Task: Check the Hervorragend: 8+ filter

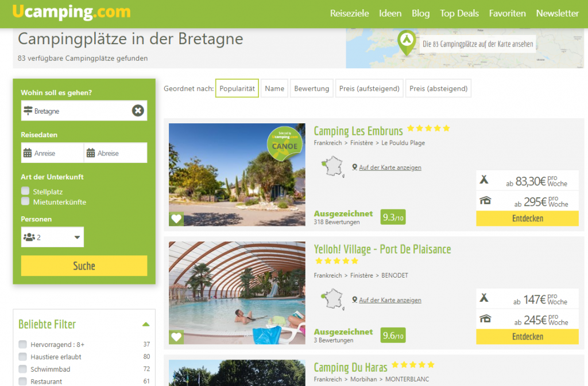Action: click(x=23, y=344)
